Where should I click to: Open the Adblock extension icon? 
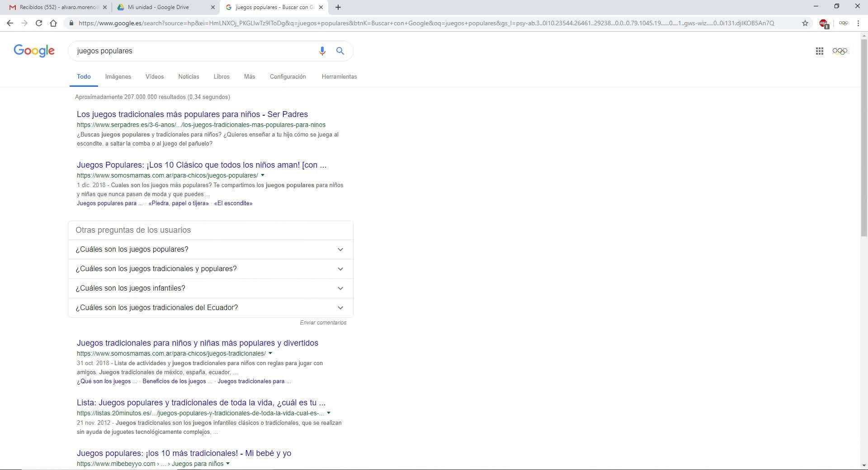click(x=824, y=23)
